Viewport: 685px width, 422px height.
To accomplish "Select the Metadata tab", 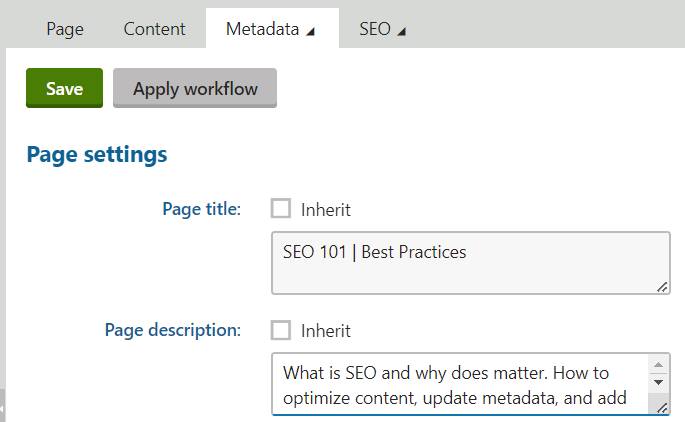I will [262, 29].
